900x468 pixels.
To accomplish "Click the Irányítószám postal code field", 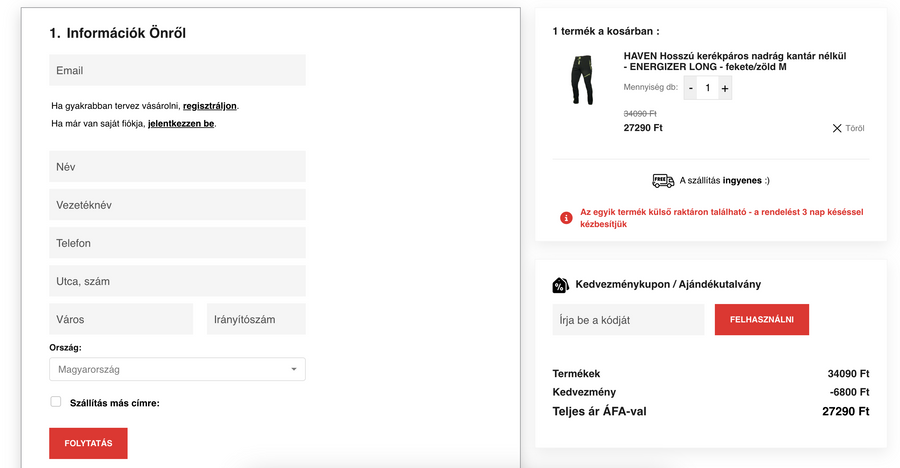I will pos(256,319).
